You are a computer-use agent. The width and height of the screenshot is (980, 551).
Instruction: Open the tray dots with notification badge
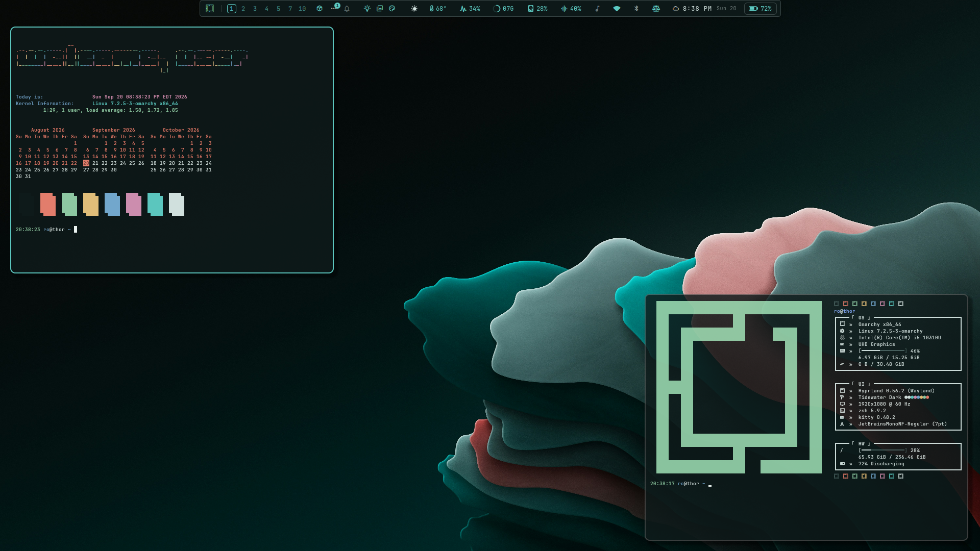pos(335,8)
